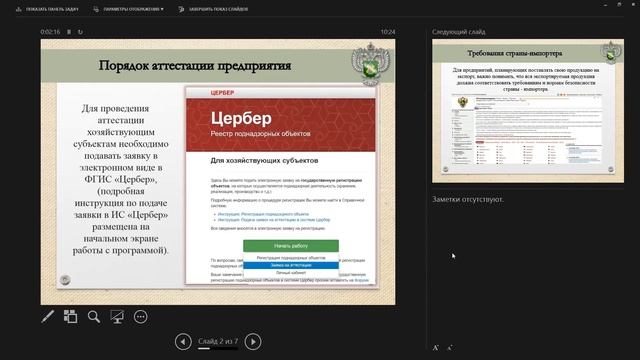The image size is (640, 360).
Task: Click the end slideshow icon
Action: [x=182, y=9]
